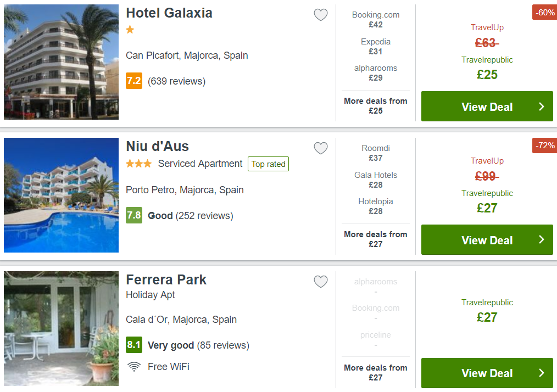Click the Free WiFi icon
This screenshot has width=557, height=392.
click(134, 366)
